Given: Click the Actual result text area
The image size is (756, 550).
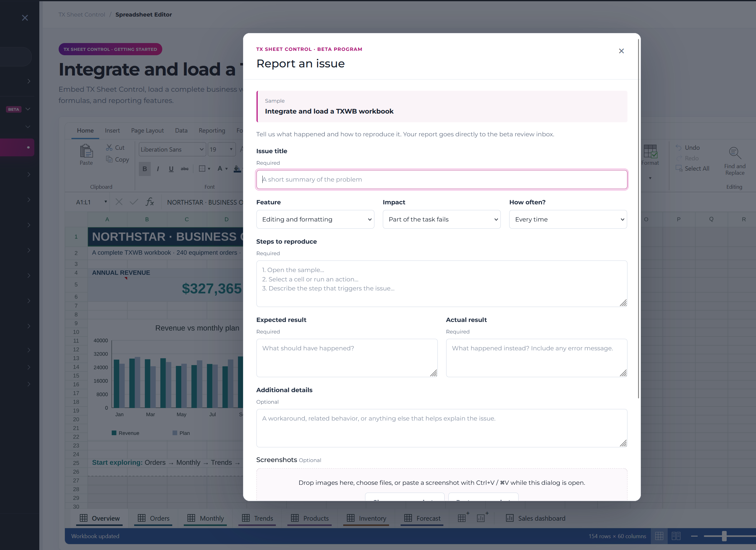Looking at the screenshot, I should (x=536, y=358).
